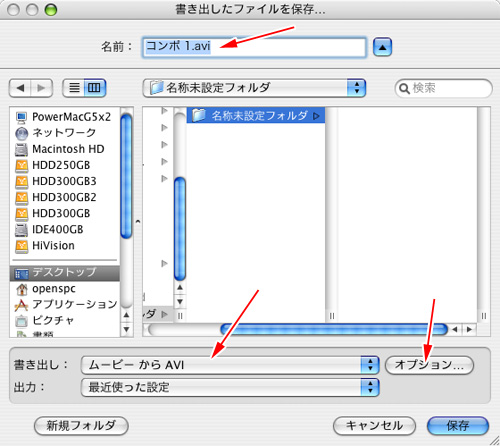Select ネットワーク in the sidebar
Screen dimensions: 500x446
coord(65,133)
